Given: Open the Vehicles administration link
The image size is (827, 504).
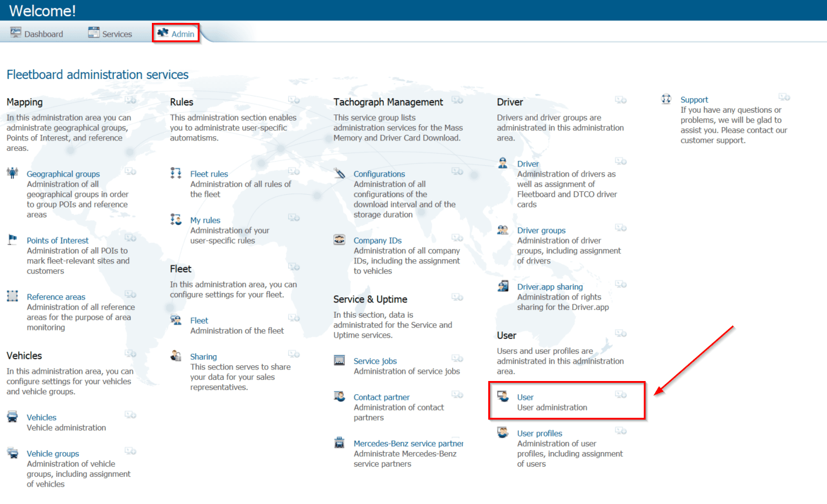Looking at the screenshot, I should click(x=42, y=417).
